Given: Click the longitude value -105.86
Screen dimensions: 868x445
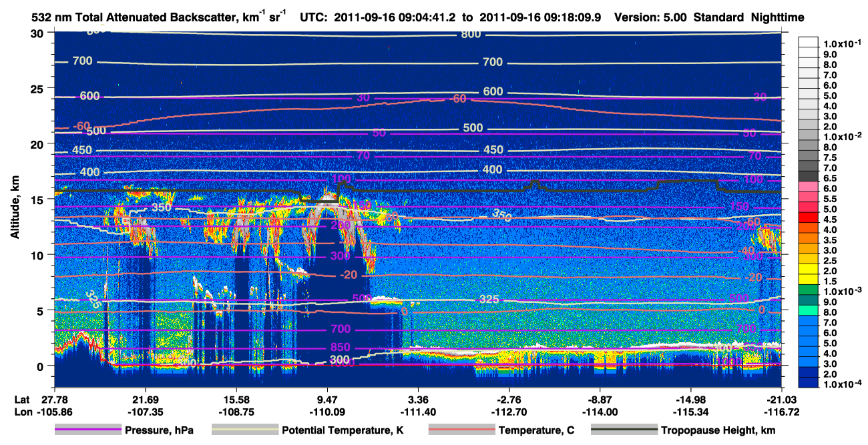Looking at the screenshot, I should [55, 411].
